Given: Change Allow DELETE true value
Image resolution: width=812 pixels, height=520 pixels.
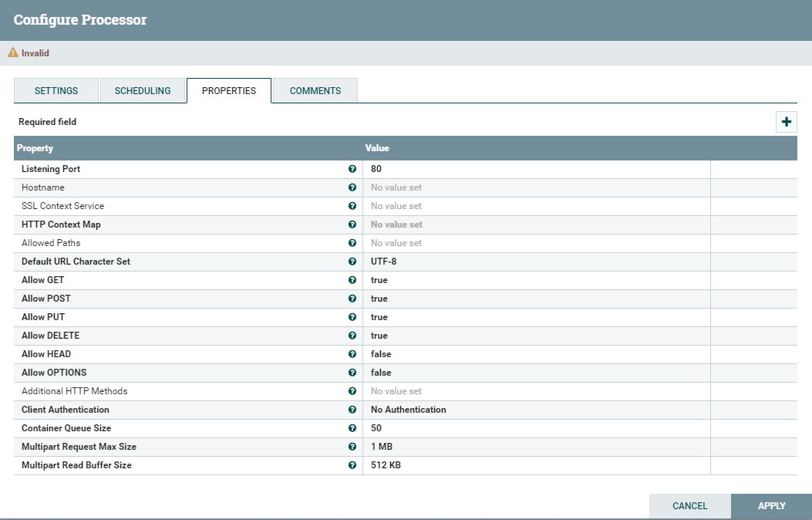Looking at the screenshot, I should coord(537,336).
